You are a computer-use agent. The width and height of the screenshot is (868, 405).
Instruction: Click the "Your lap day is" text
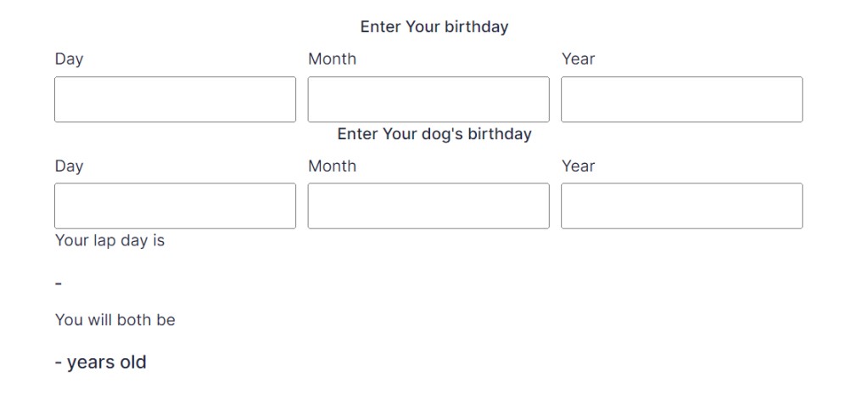pos(109,241)
